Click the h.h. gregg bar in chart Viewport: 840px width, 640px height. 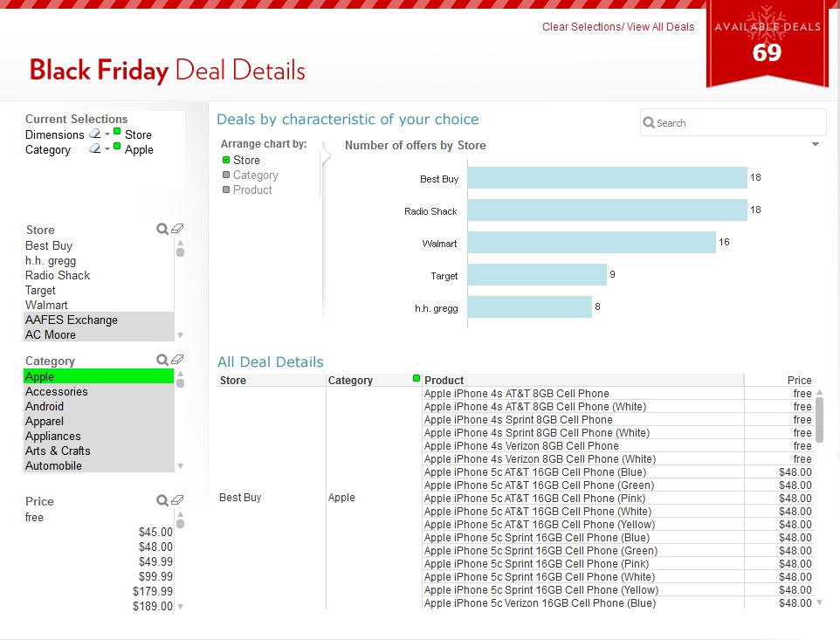point(530,306)
